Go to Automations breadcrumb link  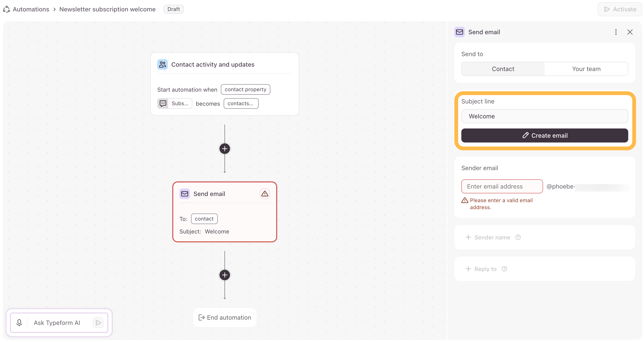(x=31, y=9)
